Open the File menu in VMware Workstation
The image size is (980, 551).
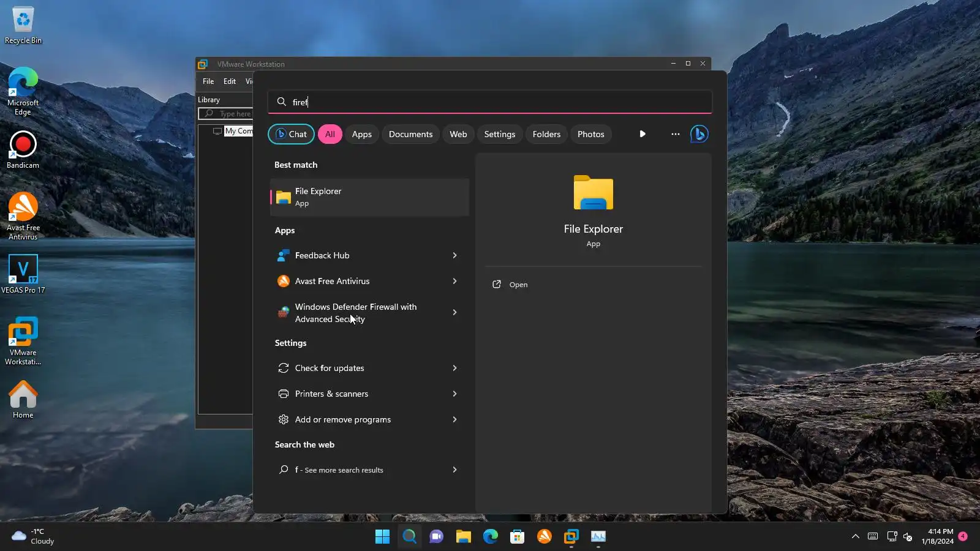click(208, 81)
